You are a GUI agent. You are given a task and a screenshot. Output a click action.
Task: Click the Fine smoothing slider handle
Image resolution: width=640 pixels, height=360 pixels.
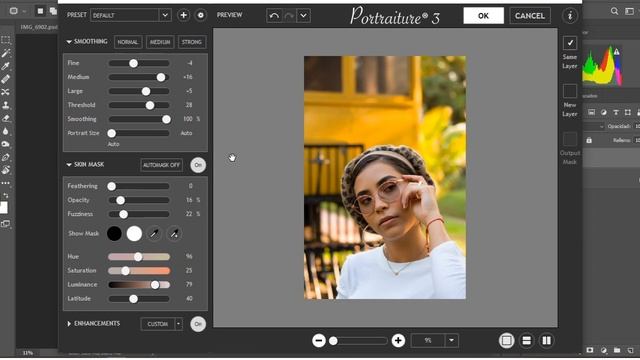click(133, 63)
